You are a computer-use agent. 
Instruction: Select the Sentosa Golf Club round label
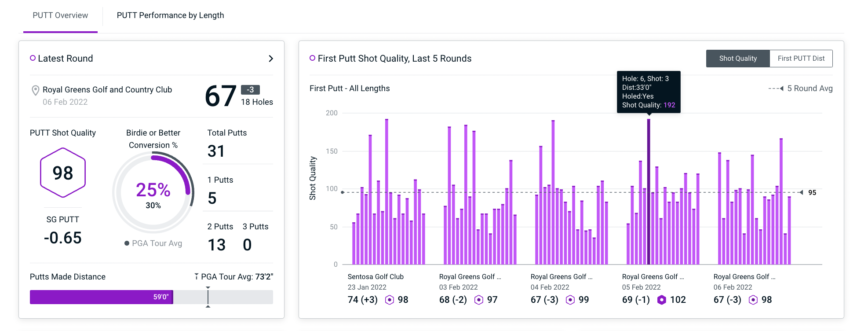[x=376, y=277]
